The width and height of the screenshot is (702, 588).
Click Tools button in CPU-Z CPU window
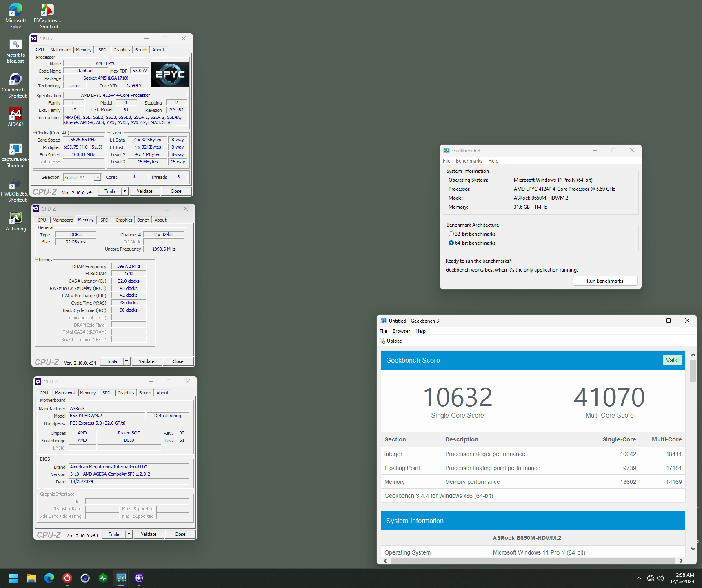tap(110, 191)
